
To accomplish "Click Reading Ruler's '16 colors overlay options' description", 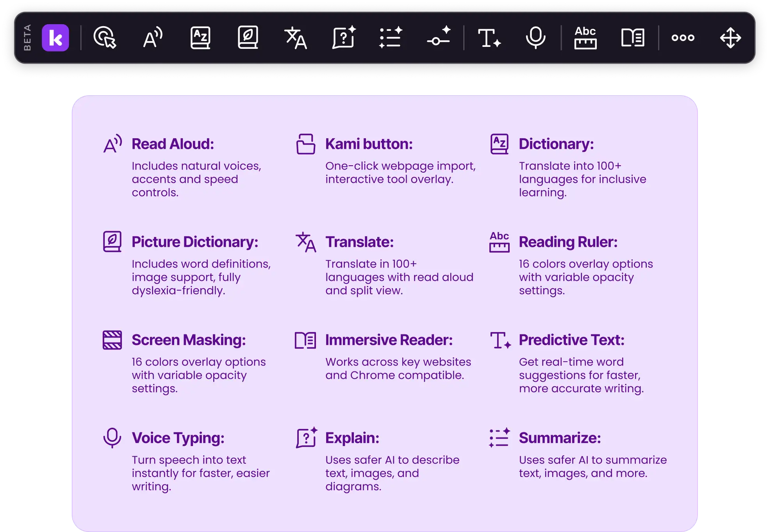I will pos(585,277).
